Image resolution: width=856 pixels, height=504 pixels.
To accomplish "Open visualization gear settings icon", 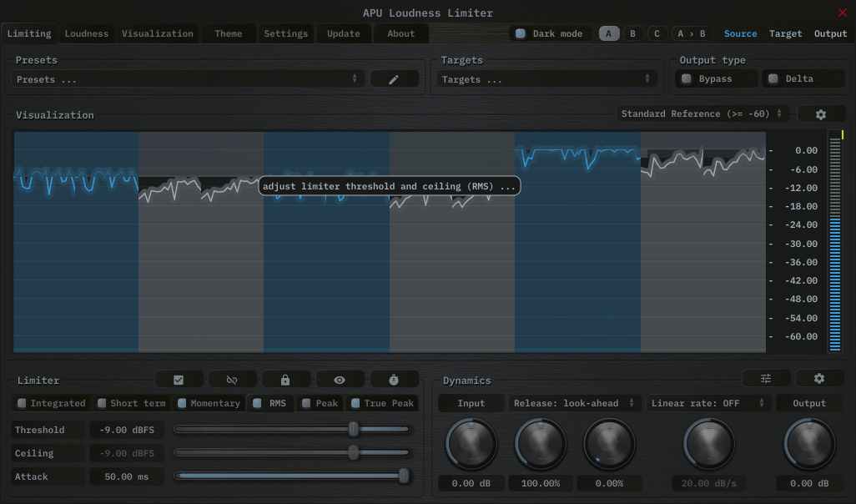I will click(820, 114).
